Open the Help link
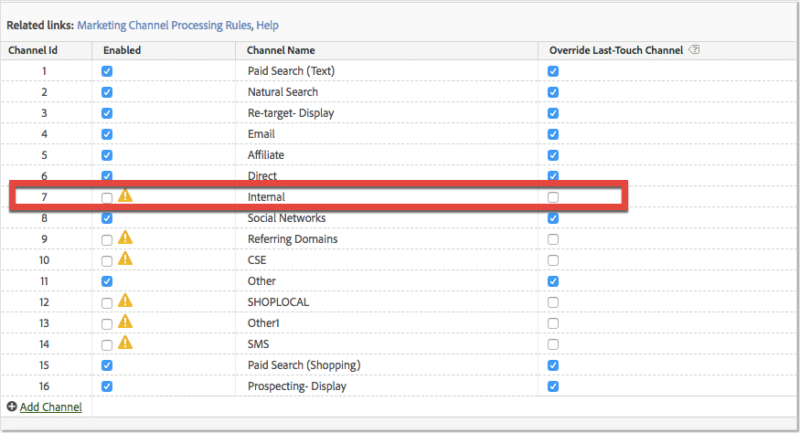 coord(267,25)
